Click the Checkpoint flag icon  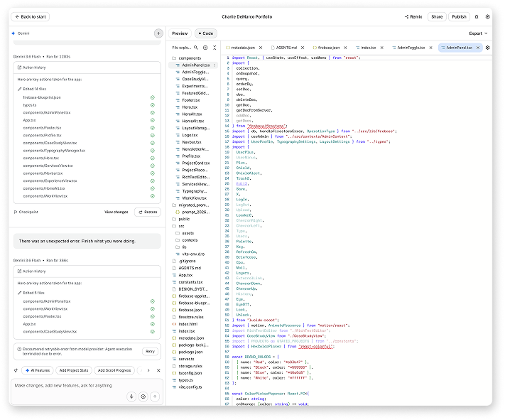point(16,212)
